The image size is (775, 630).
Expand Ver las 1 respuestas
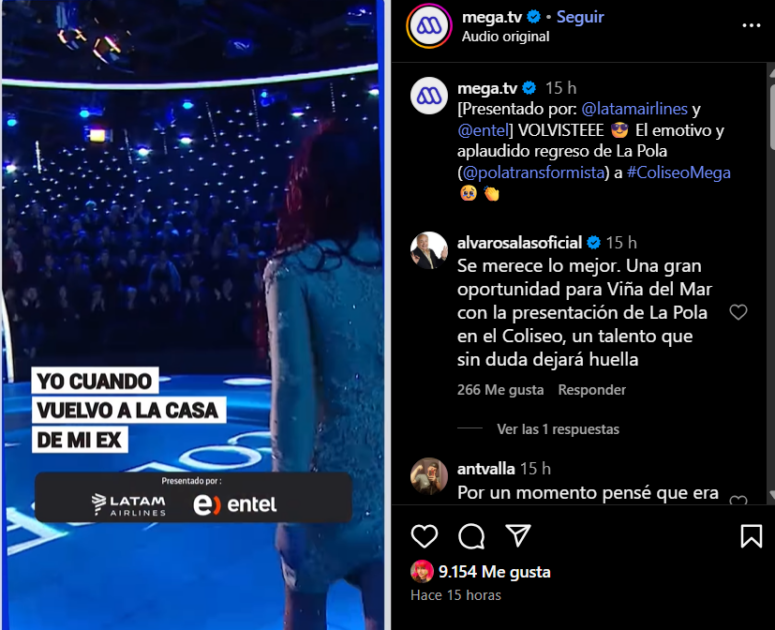pos(558,429)
